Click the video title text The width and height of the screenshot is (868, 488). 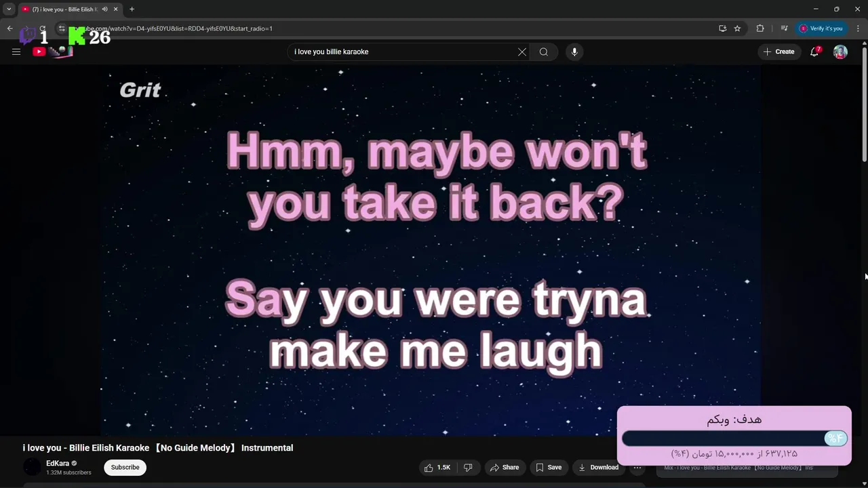(x=158, y=448)
